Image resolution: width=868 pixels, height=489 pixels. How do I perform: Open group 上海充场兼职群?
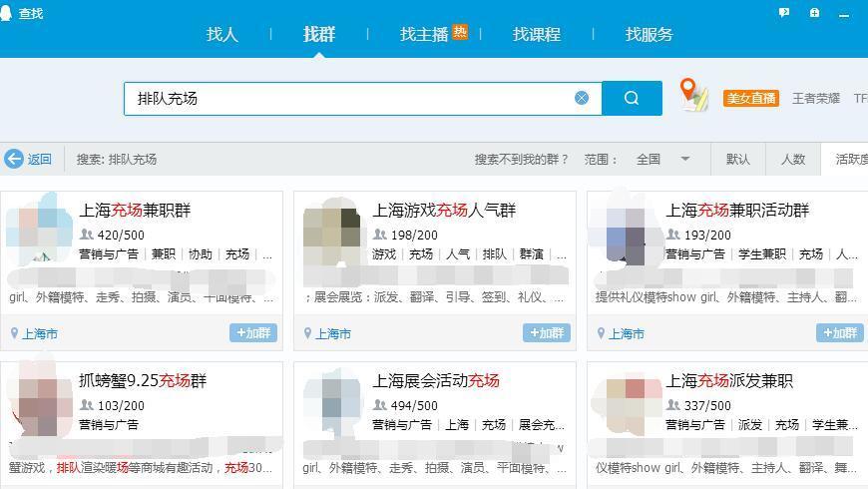click(x=135, y=211)
